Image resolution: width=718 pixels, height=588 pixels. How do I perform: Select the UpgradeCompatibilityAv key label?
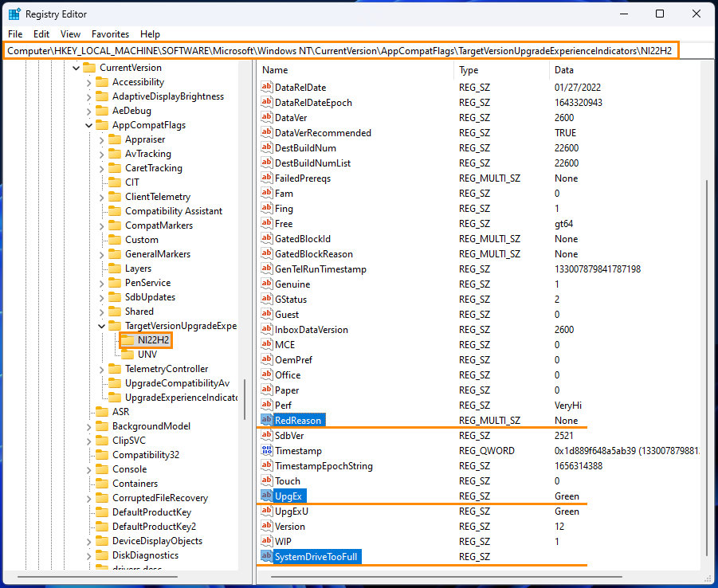(177, 383)
